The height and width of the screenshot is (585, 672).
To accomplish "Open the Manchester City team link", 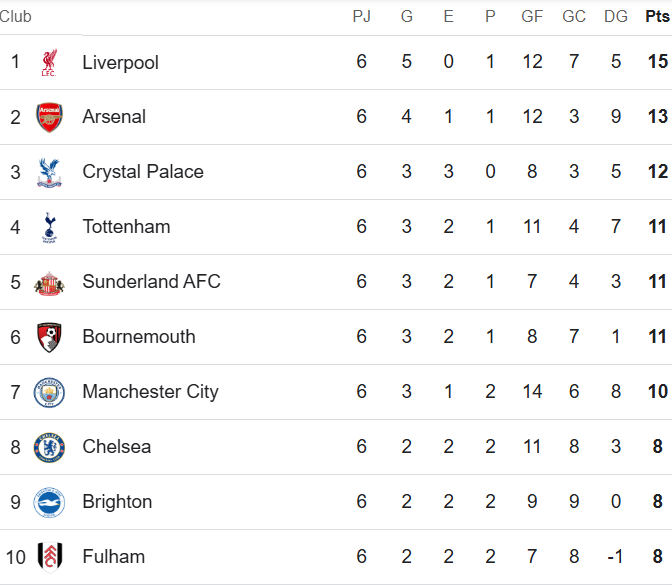I will pos(150,392).
